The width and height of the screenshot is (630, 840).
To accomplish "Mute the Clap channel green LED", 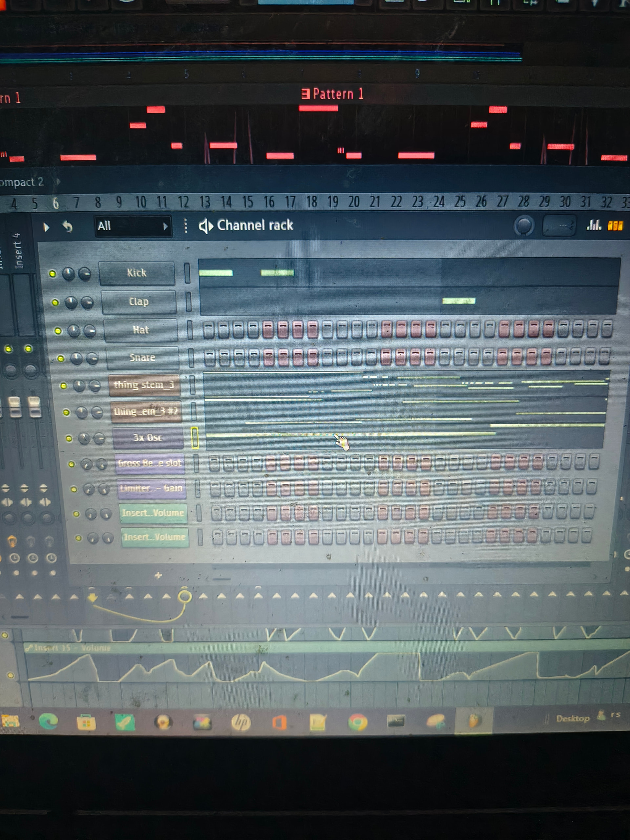I will click(x=55, y=302).
